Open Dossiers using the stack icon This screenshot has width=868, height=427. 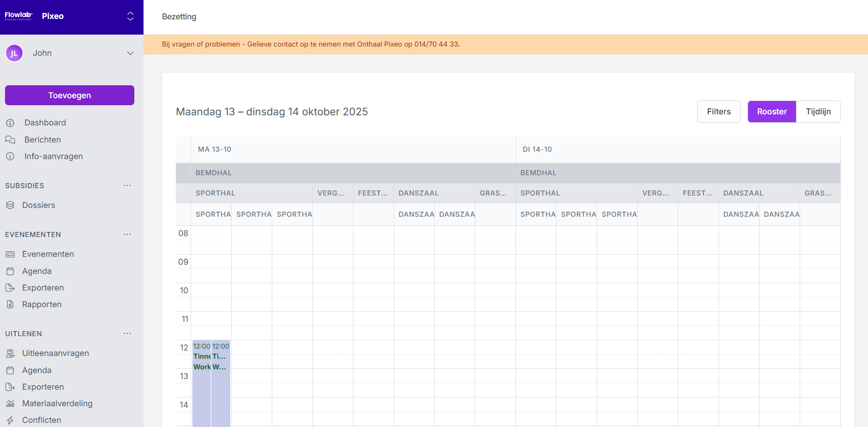pos(10,205)
